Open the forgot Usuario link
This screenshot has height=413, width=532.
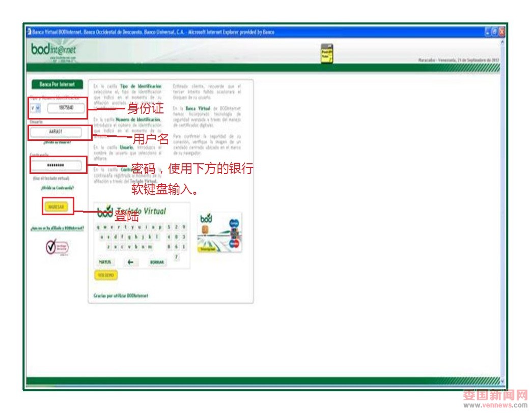[x=58, y=142]
